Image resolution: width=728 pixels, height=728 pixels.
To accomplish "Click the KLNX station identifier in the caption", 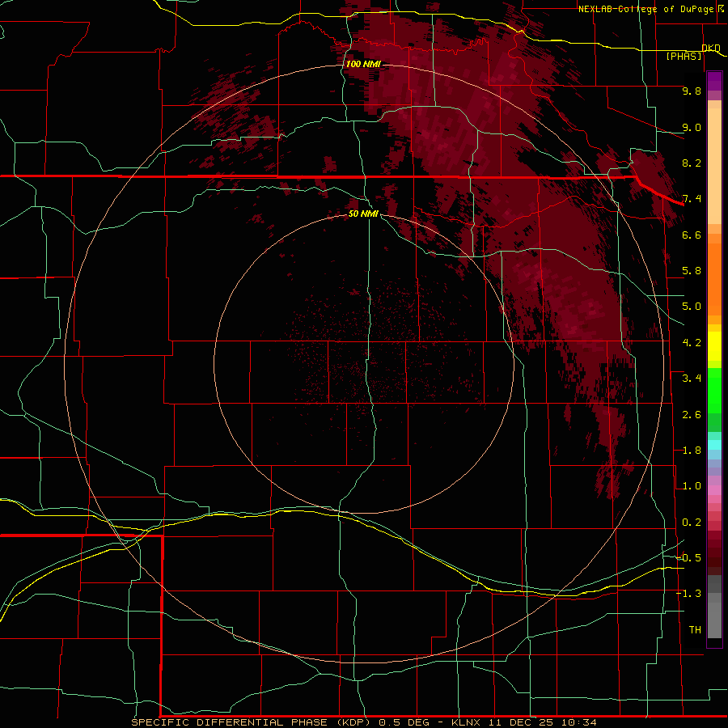I will coord(466,722).
